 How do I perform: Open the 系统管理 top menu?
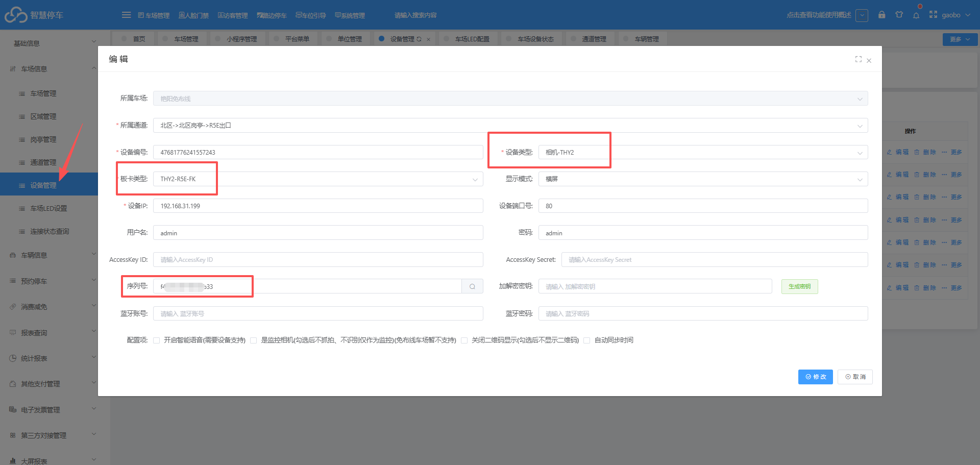pos(350,15)
